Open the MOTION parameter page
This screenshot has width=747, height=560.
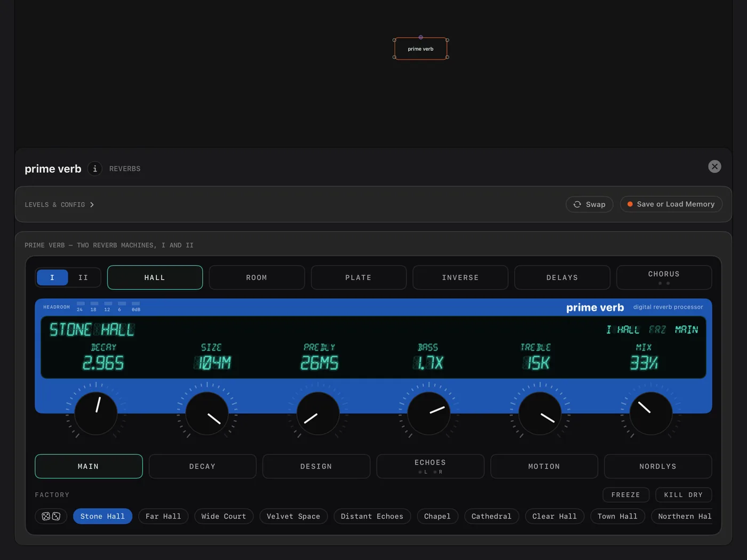(544, 466)
